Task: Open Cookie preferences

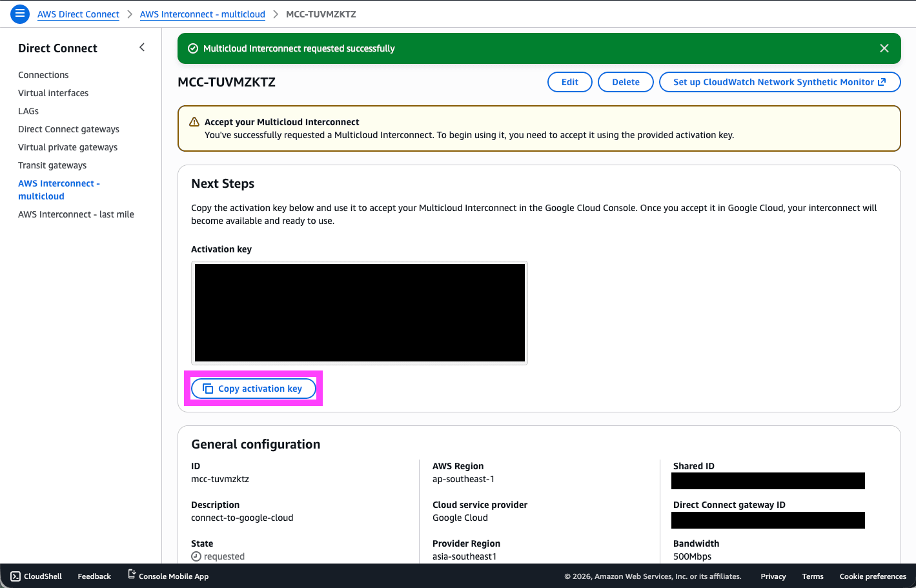Action: pyautogui.click(x=873, y=576)
